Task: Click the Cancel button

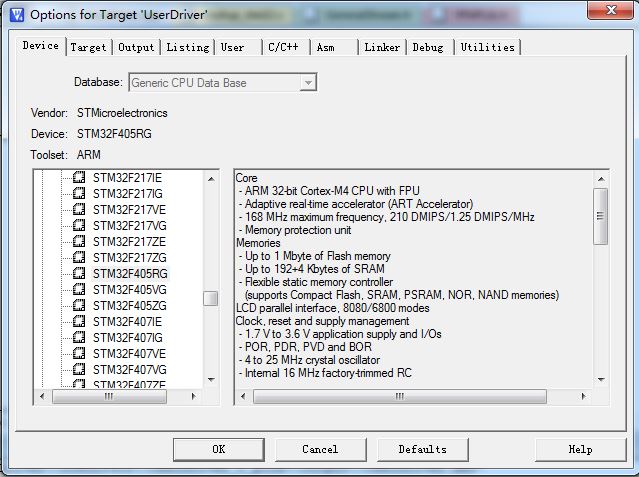Action: point(320,450)
